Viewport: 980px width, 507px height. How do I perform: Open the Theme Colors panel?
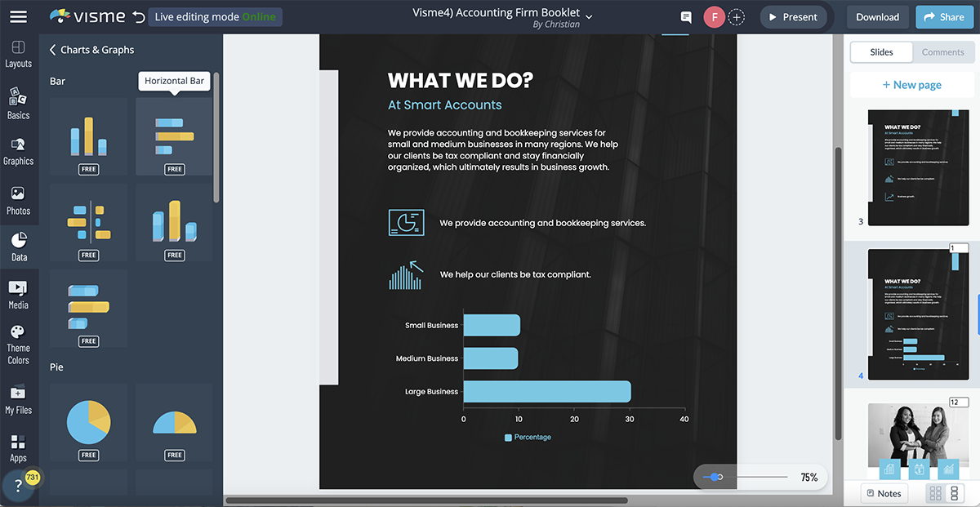[18, 344]
